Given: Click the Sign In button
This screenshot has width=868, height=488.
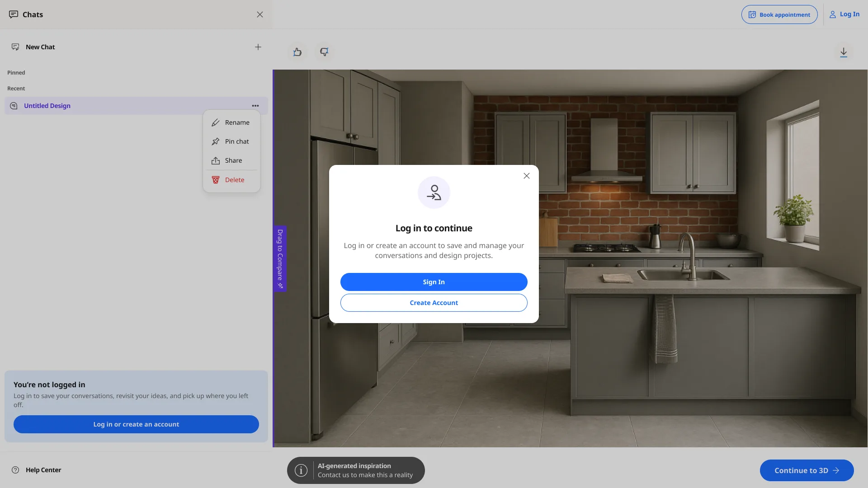Looking at the screenshot, I should pyautogui.click(x=434, y=282).
